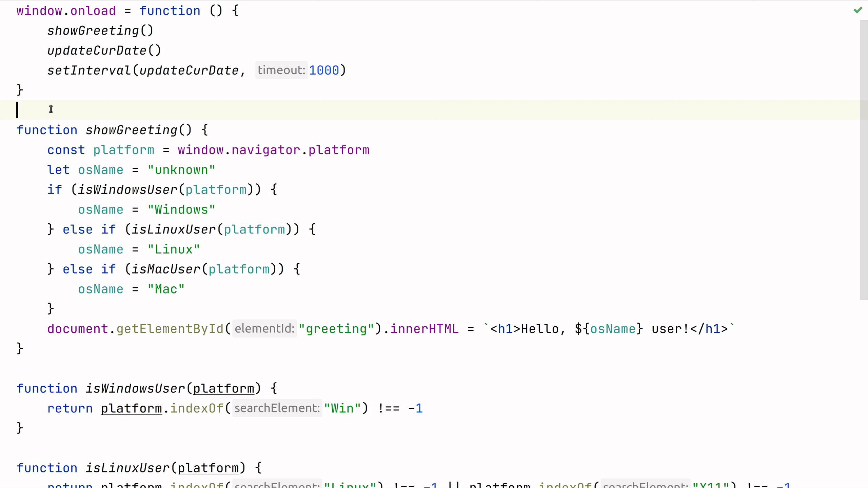Image resolution: width=868 pixels, height=488 pixels.
Task: Click the isMacUser call in else-if
Action: [166, 269]
